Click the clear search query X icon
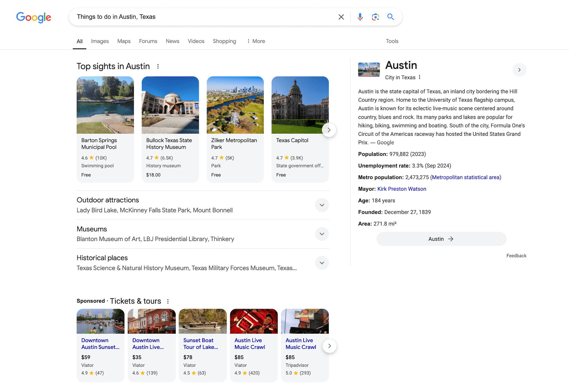569x392 pixels. click(341, 17)
